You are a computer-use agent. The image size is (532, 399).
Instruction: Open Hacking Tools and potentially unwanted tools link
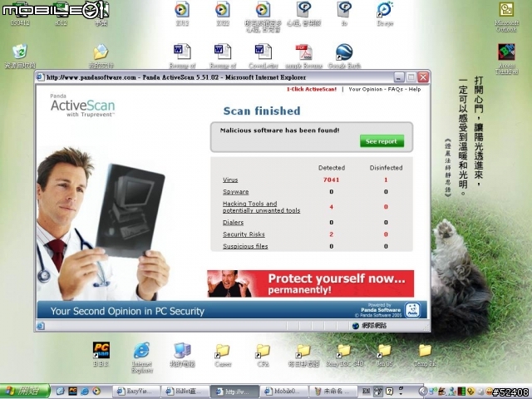[x=261, y=207]
